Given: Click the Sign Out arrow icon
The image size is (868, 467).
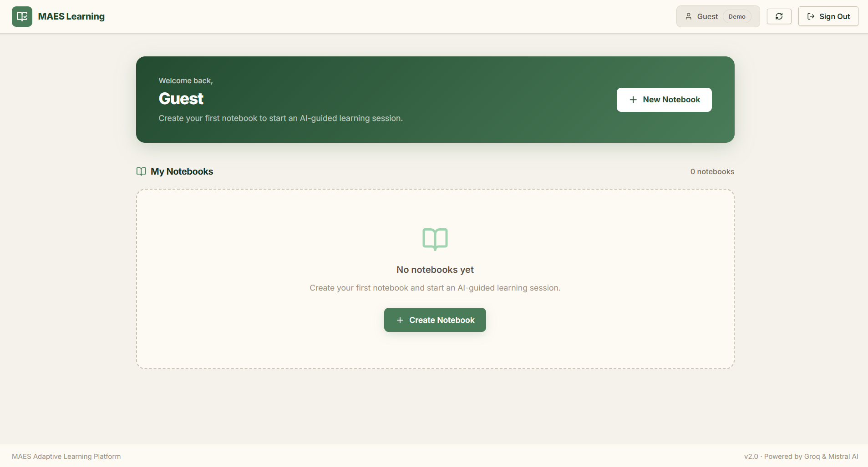Looking at the screenshot, I should (811, 16).
